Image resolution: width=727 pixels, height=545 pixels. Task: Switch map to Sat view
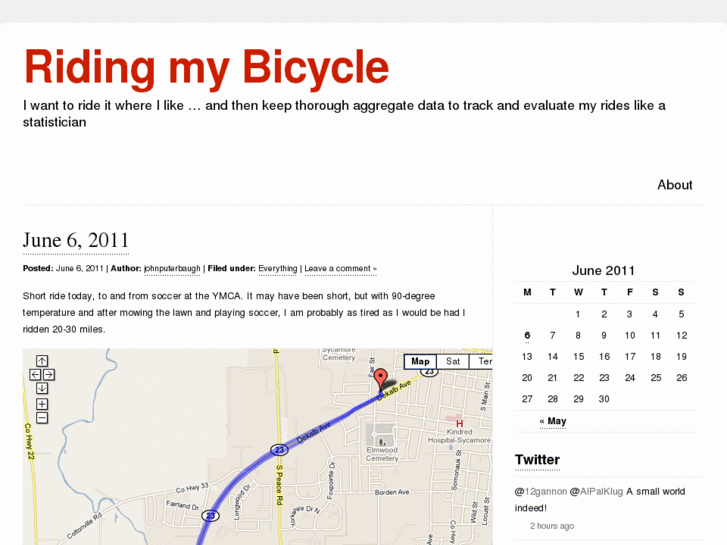453,362
